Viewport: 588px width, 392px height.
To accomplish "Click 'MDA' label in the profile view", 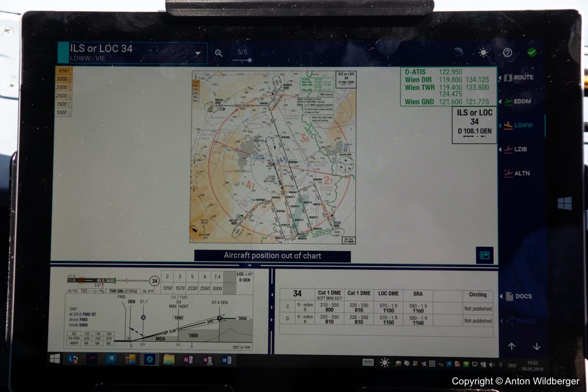I will coord(160,339).
